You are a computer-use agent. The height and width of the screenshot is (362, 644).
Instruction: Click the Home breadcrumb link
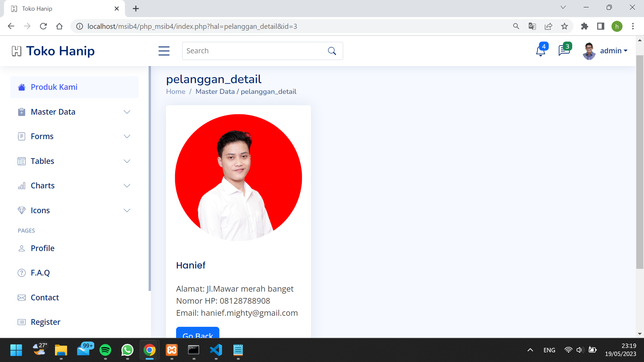[175, 92]
